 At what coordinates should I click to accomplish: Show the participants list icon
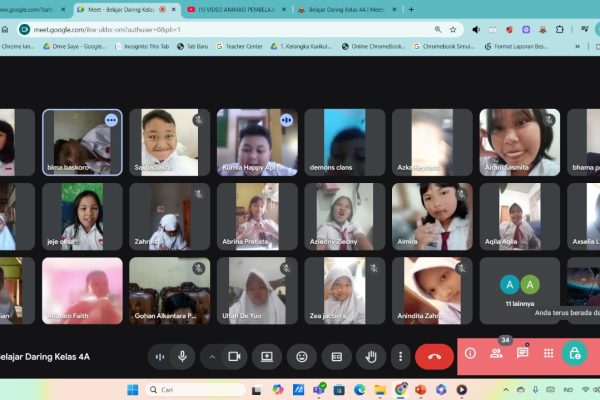pyautogui.click(x=496, y=353)
